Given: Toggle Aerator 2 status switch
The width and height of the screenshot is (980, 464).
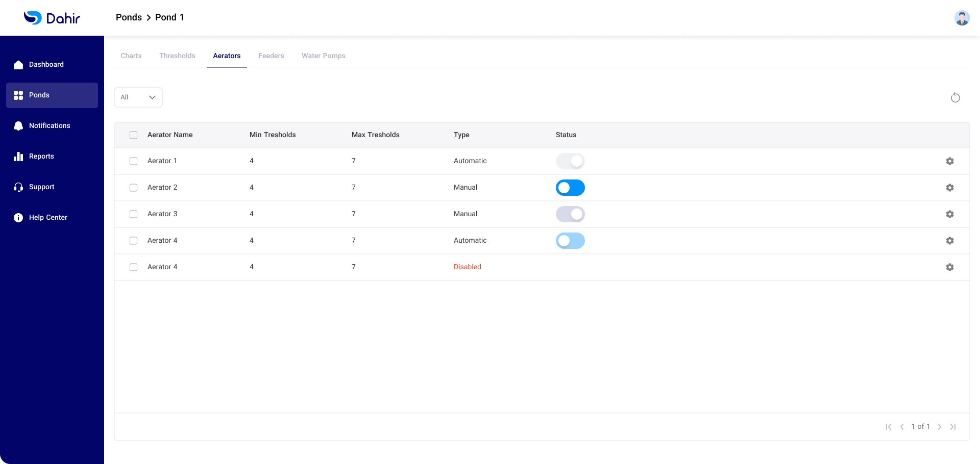Looking at the screenshot, I should click(x=570, y=188).
